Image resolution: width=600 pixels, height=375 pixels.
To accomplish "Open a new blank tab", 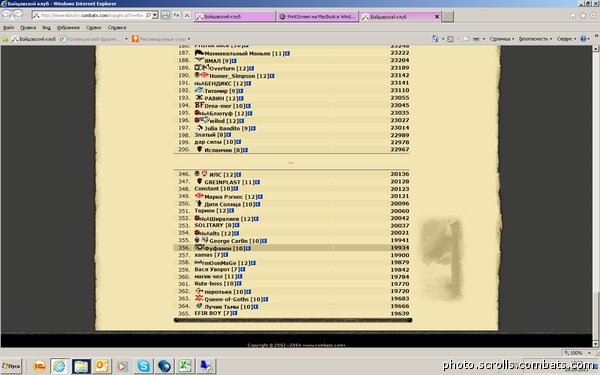I will tap(448, 16).
